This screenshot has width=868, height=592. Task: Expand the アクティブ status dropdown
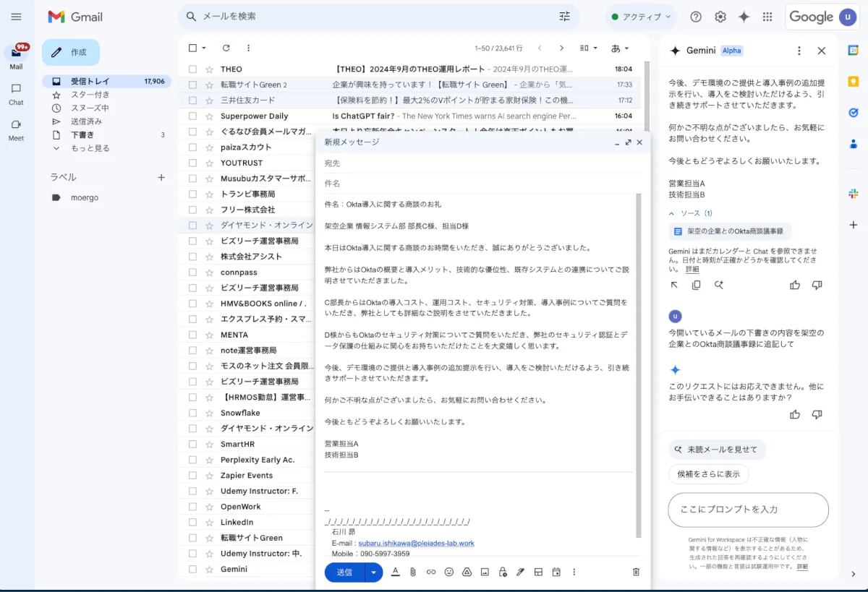[x=641, y=17]
